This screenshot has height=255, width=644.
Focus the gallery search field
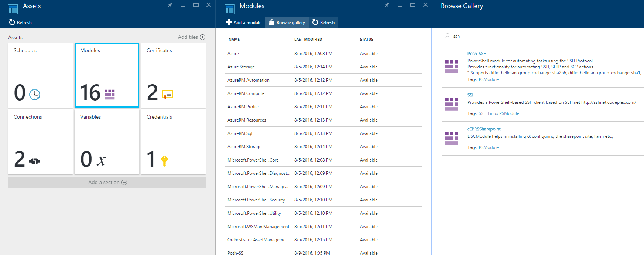pos(547,36)
